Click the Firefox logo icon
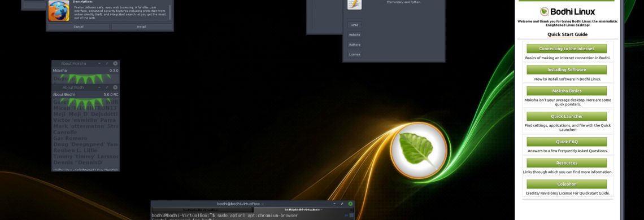644x220 pixels. pyautogui.click(x=59, y=11)
